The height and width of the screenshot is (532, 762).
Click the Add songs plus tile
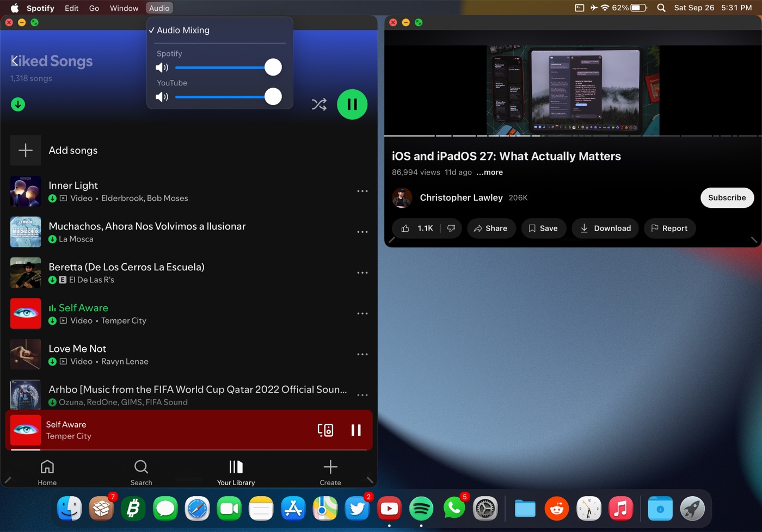click(26, 150)
